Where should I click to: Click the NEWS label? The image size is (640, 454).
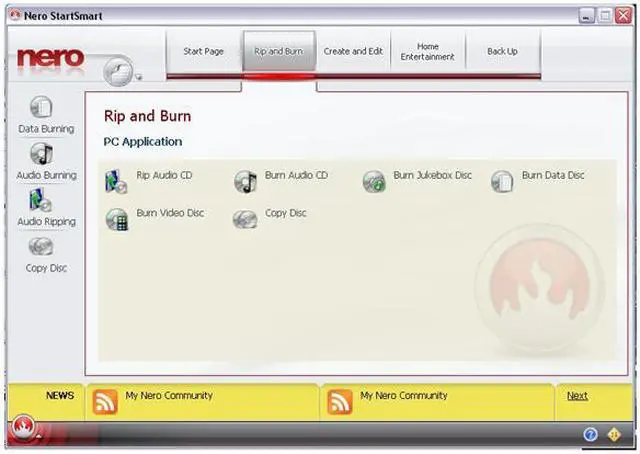(60, 396)
